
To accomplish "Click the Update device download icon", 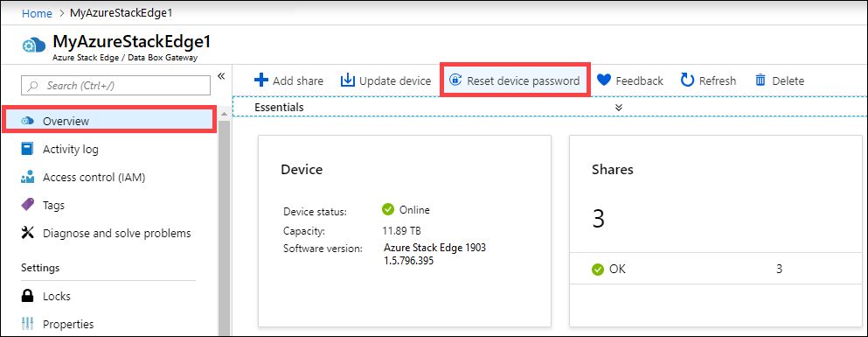I will (347, 81).
